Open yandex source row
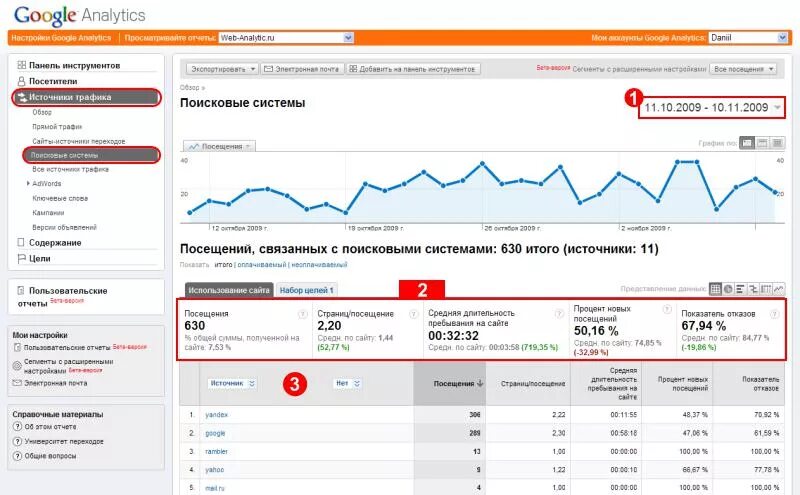Viewport: 800px width, 495px height. tap(216, 415)
